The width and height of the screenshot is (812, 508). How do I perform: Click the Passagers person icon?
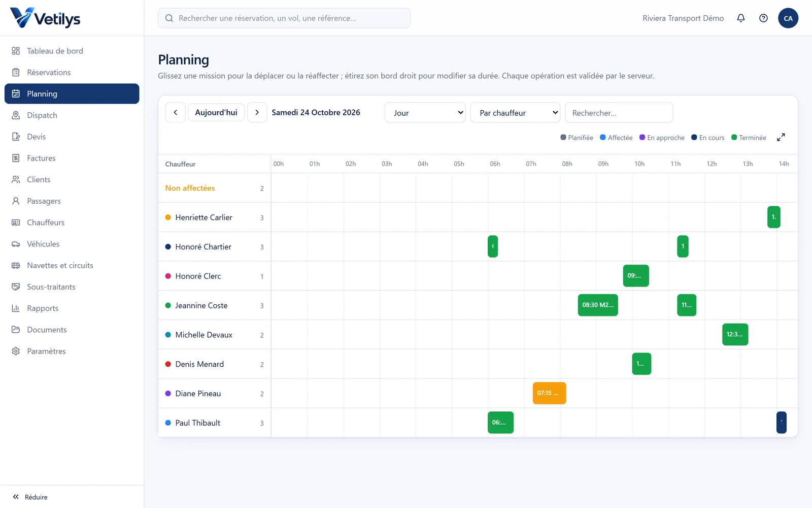coord(16,201)
